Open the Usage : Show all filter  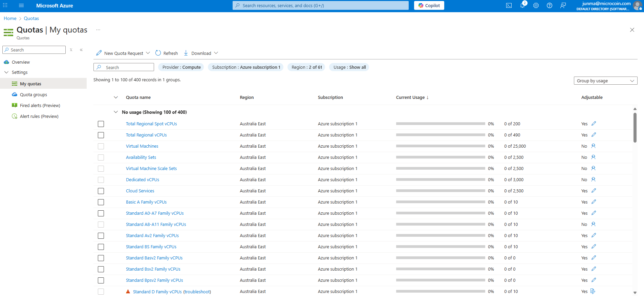point(349,67)
